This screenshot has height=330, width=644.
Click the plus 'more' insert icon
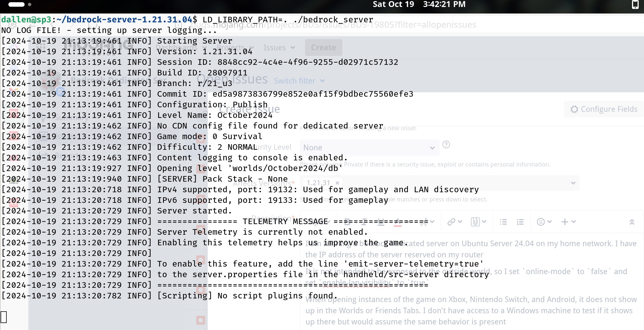(x=565, y=222)
